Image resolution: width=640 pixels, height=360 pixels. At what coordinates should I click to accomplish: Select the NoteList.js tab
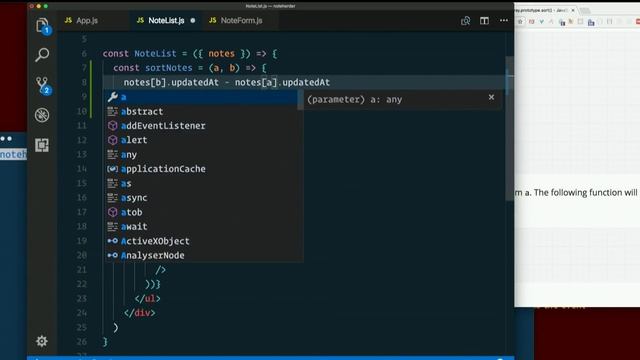click(166, 20)
